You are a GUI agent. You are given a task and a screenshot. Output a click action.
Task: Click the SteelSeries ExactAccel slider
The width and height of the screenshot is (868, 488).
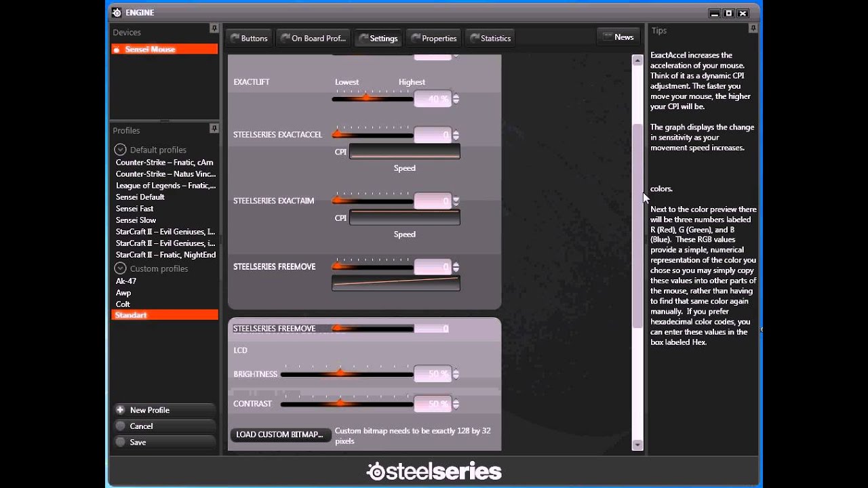372,135
